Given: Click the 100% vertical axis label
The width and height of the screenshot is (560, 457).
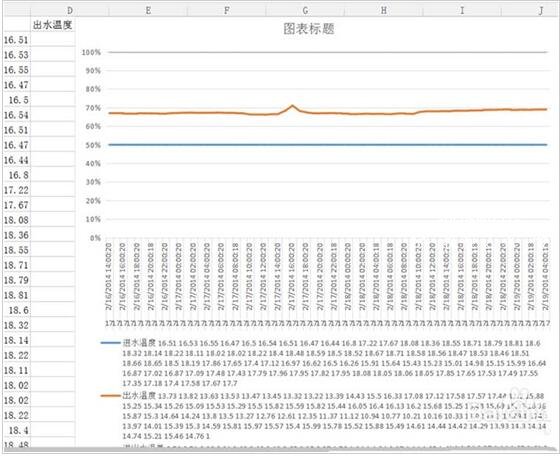Looking at the screenshot, I should coord(91,52).
